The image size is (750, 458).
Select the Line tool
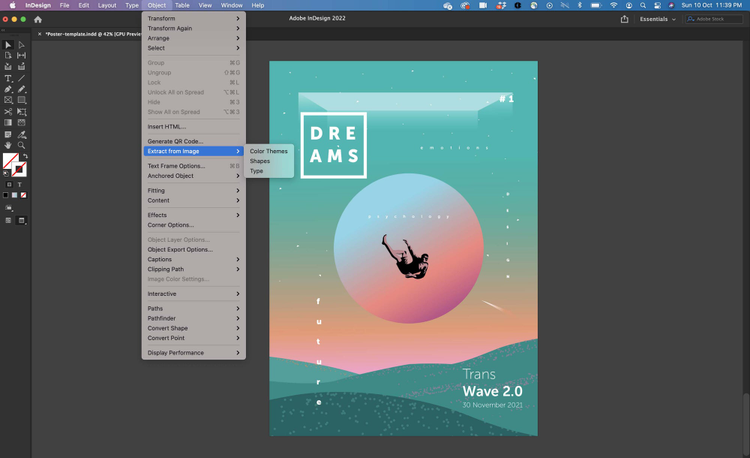[x=22, y=78]
